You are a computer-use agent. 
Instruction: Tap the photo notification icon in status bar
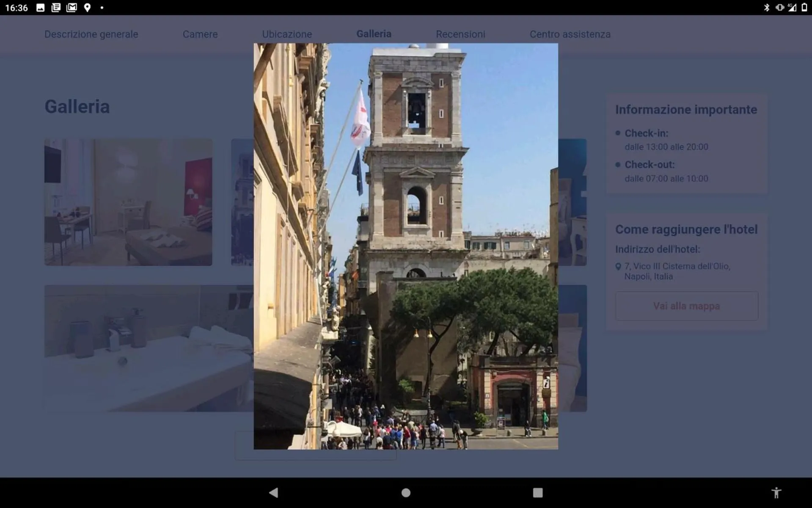(x=40, y=8)
